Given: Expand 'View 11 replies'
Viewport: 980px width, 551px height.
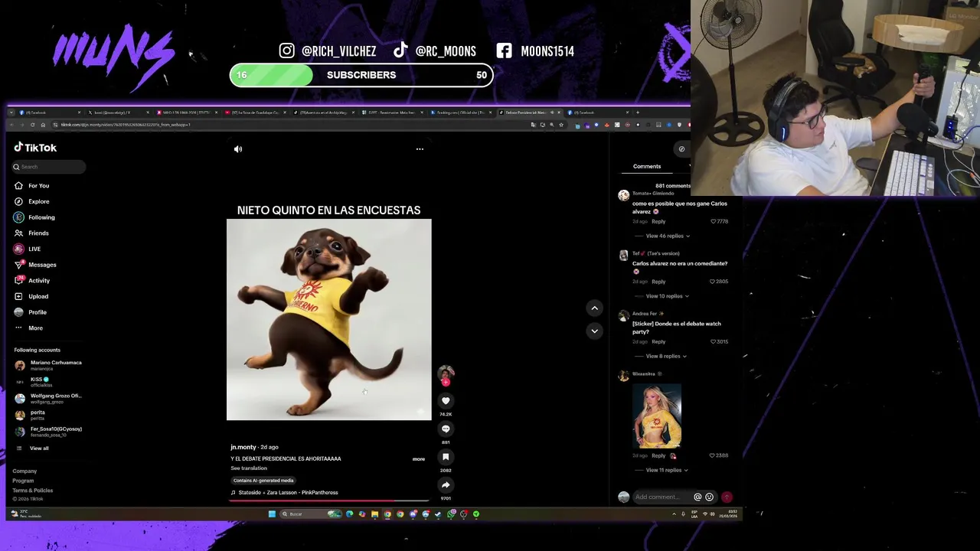Looking at the screenshot, I should point(668,470).
